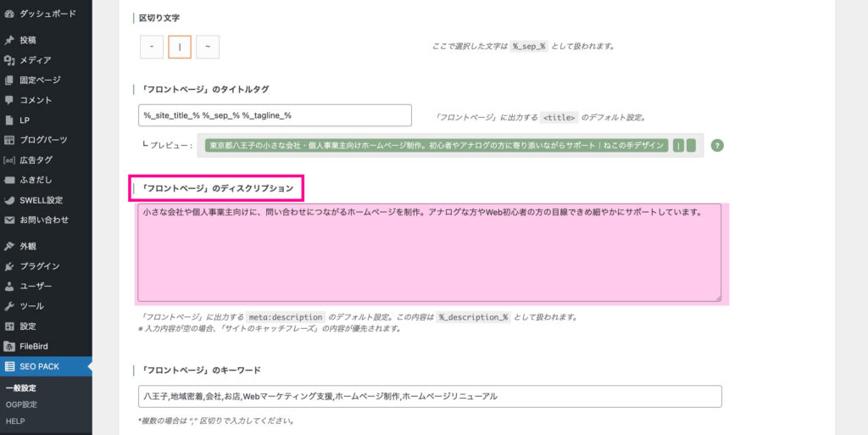Select the tilde separator option
Screen dimensions: 868x435
(x=208, y=47)
